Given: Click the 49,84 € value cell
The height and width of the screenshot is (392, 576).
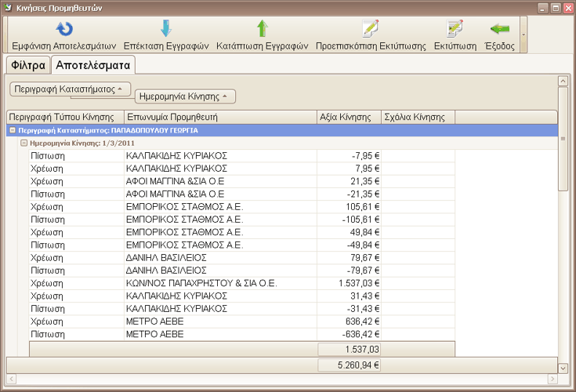Looking at the screenshot, I should [349, 232].
